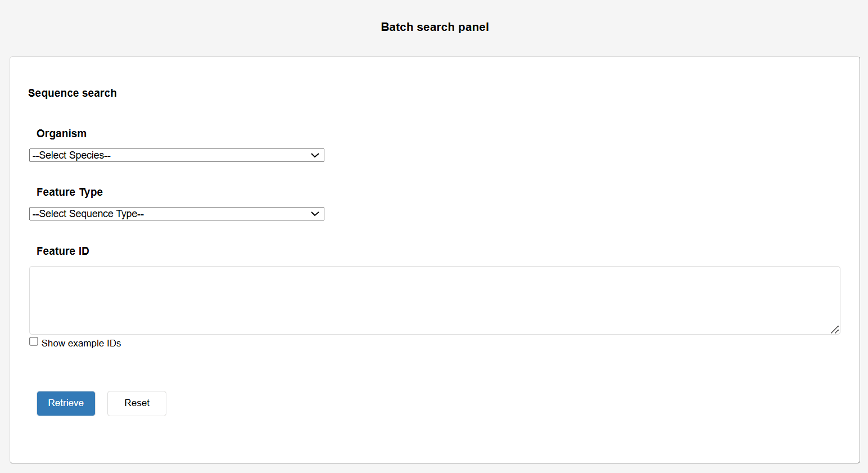The height and width of the screenshot is (473, 868).
Task: Click the "Show example IDs" label text
Action: (x=82, y=343)
